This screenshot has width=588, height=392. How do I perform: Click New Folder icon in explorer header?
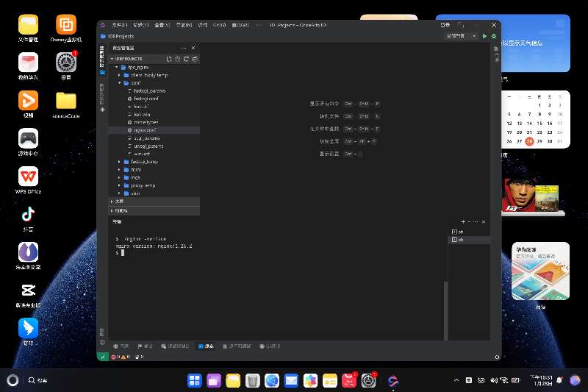[178, 59]
